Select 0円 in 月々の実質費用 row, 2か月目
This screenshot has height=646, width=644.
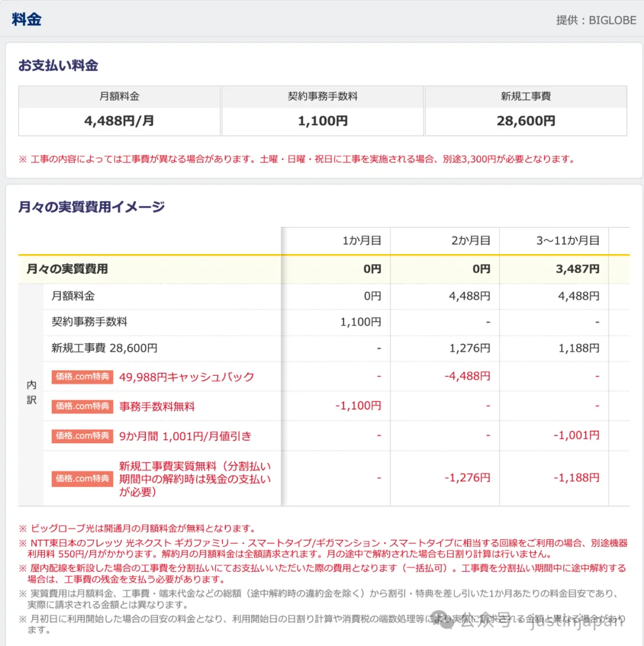[481, 269]
